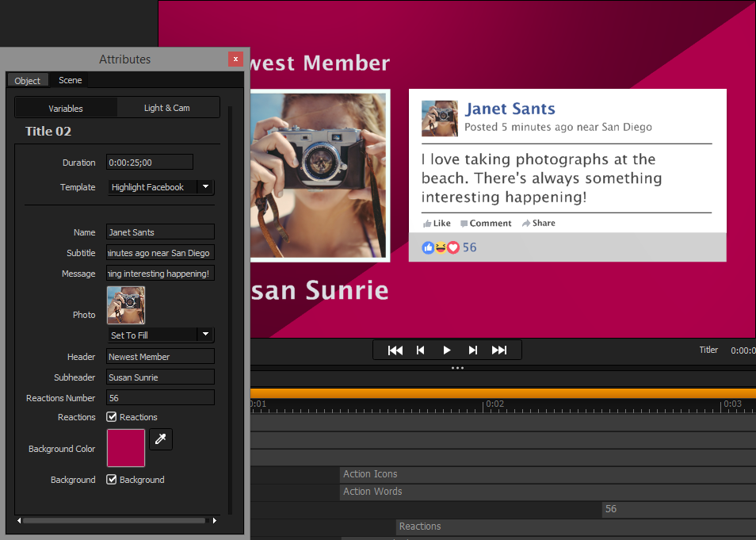Click the Play button in transport controls
Screen dimensions: 756x540
[447, 350]
